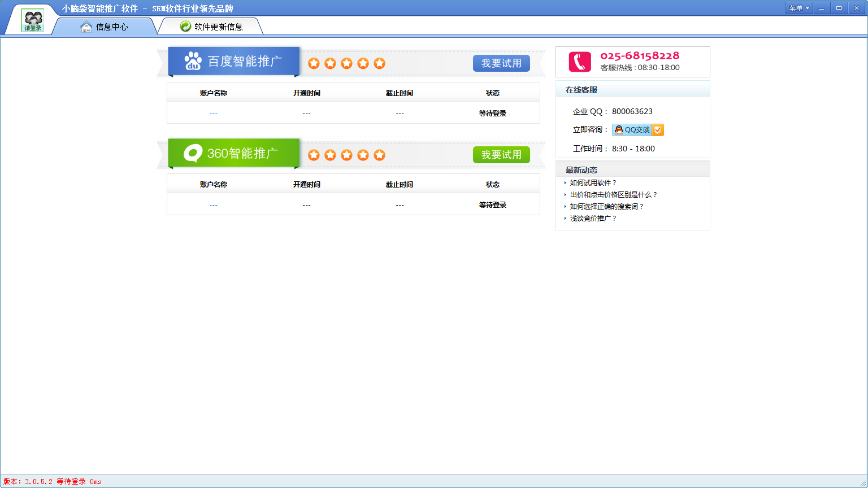Click the 在线客服 panel header
The height and width of the screenshot is (488, 868).
[x=633, y=89]
